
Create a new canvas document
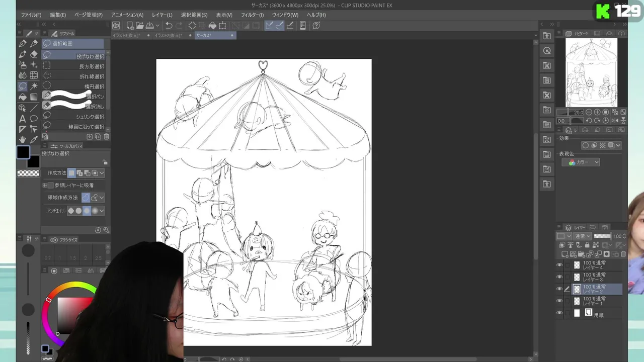[130, 25]
